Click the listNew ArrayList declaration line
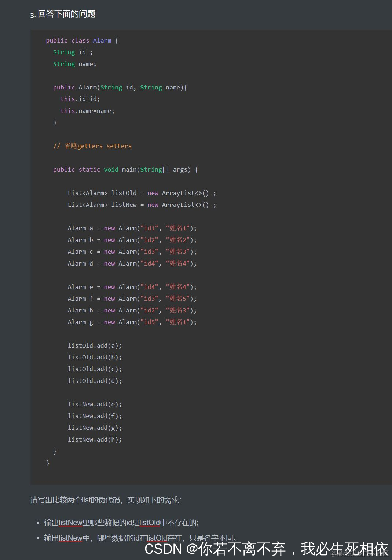Screen dimensions: 392x560 pyautogui.click(x=142, y=205)
